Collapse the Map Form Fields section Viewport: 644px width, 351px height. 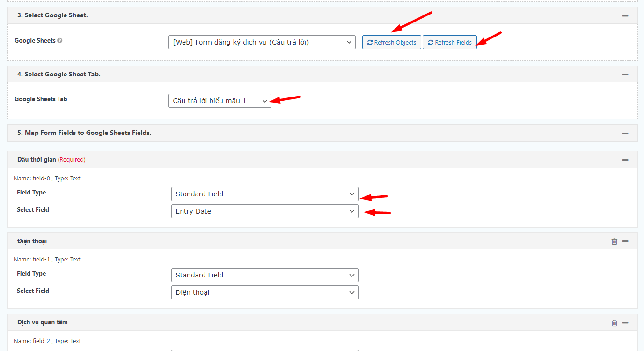[625, 133]
